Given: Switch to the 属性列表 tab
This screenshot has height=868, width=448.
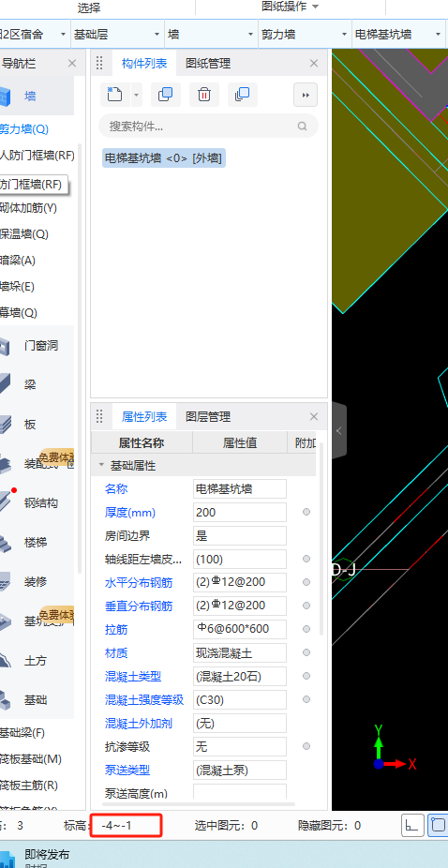Looking at the screenshot, I should pyautogui.click(x=144, y=417).
